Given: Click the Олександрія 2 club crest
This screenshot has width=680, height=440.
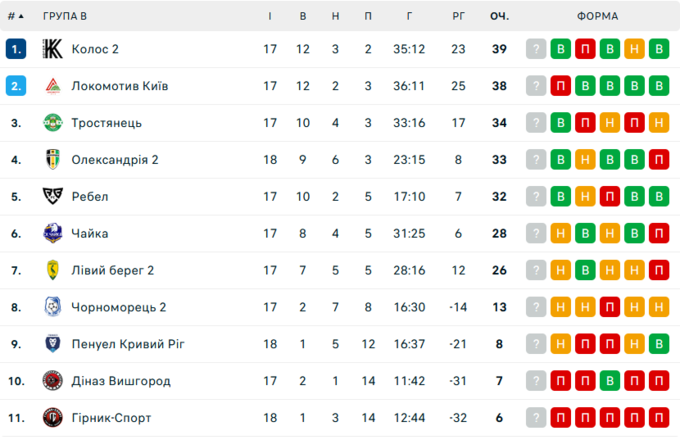Looking at the screenshot, I should [x=53, y=160].
